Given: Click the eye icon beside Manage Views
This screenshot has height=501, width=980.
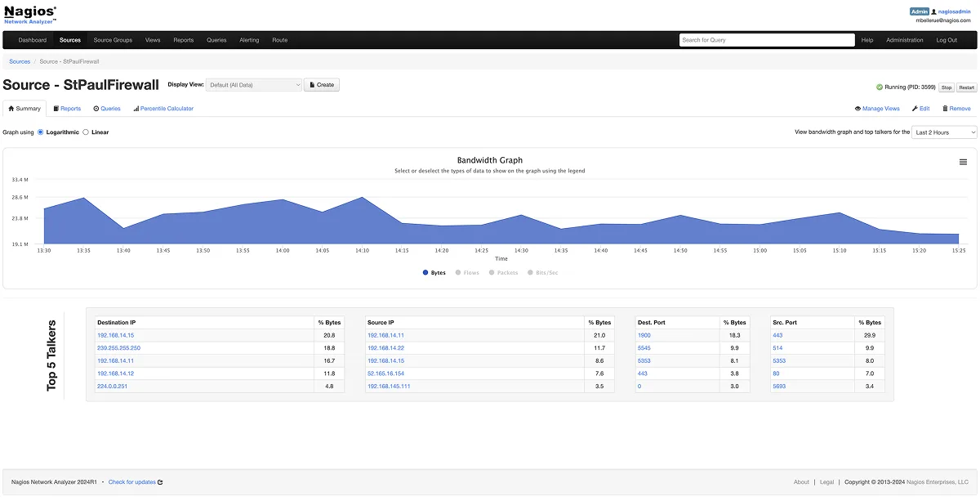Looking at the screenshot, I should [858, 108].
